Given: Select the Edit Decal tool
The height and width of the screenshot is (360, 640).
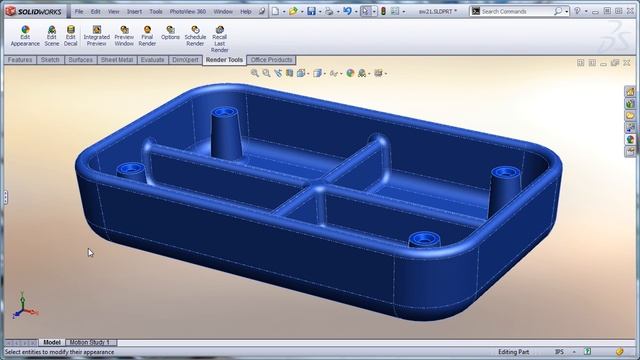Looking at the screenshot, I should click(x=71, y=36).
